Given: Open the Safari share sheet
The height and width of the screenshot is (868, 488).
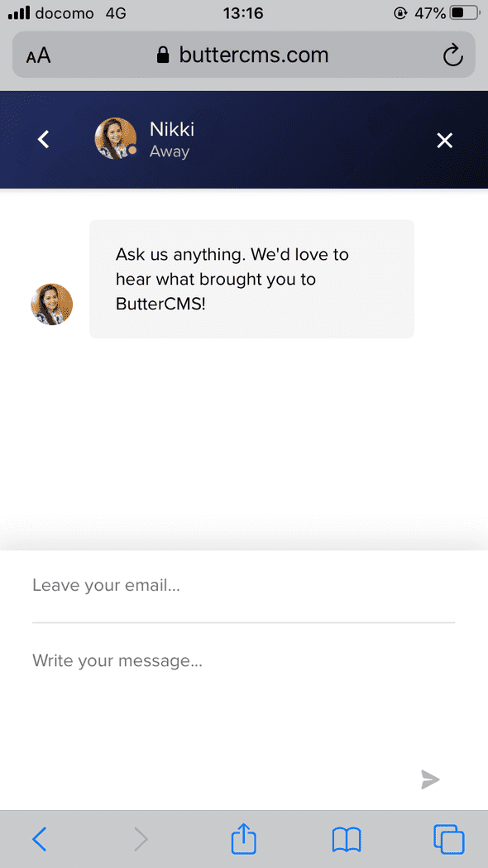Looking at the screenshot, I should click(243, 838).
